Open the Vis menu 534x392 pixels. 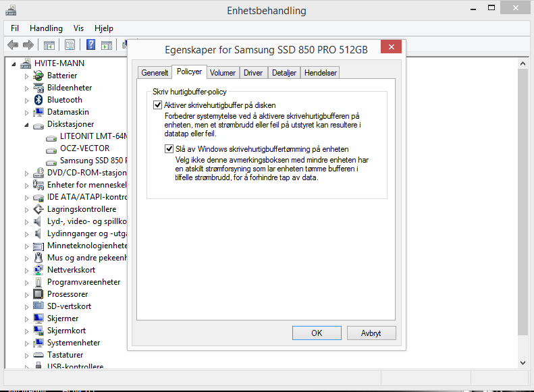click(78, 28)
